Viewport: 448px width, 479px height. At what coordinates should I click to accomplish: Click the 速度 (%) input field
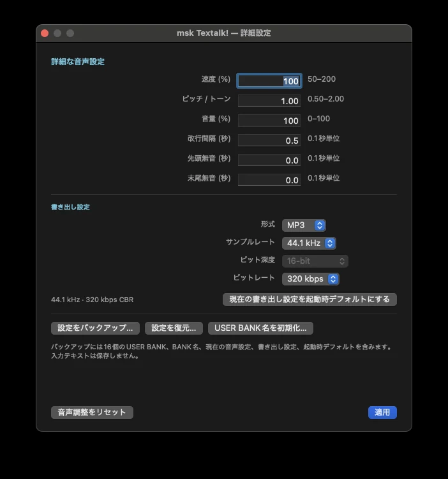click(x=269, y=81)
